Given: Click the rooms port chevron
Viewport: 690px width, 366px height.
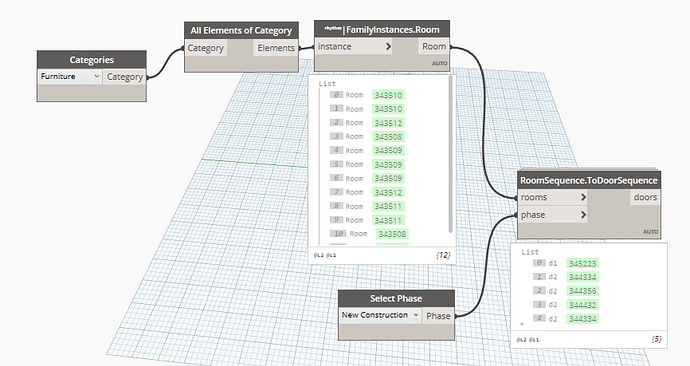Looking at the screenshot, I should 583,197.
